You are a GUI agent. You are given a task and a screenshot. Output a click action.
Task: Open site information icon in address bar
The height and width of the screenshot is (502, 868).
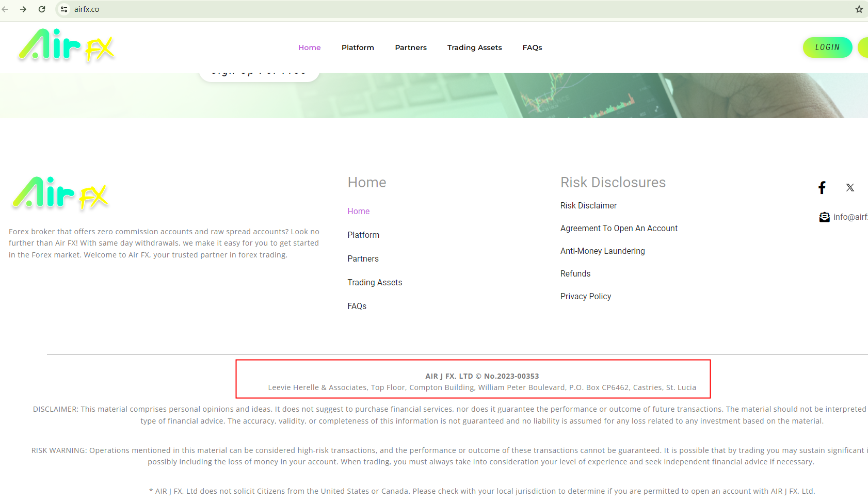point(64,9)
